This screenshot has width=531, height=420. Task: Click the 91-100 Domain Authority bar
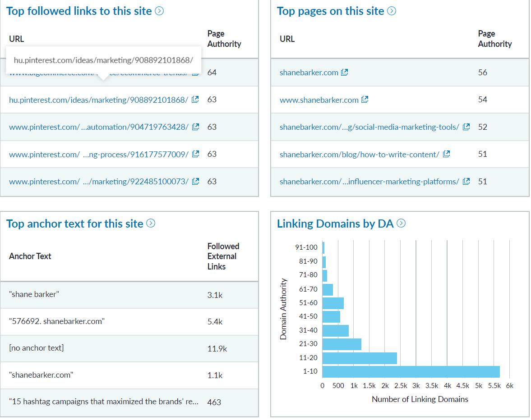[323, 248]
